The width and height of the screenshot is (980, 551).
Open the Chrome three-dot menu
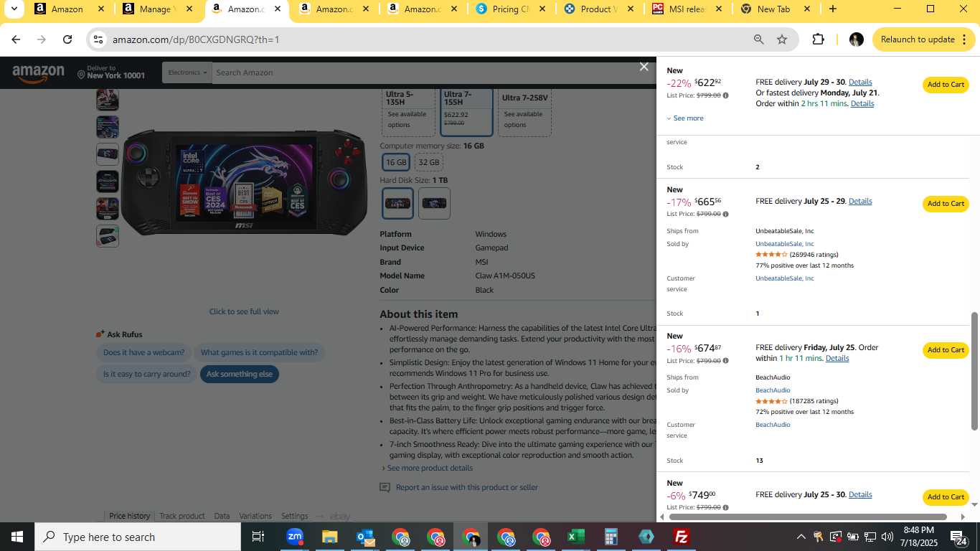965,39
